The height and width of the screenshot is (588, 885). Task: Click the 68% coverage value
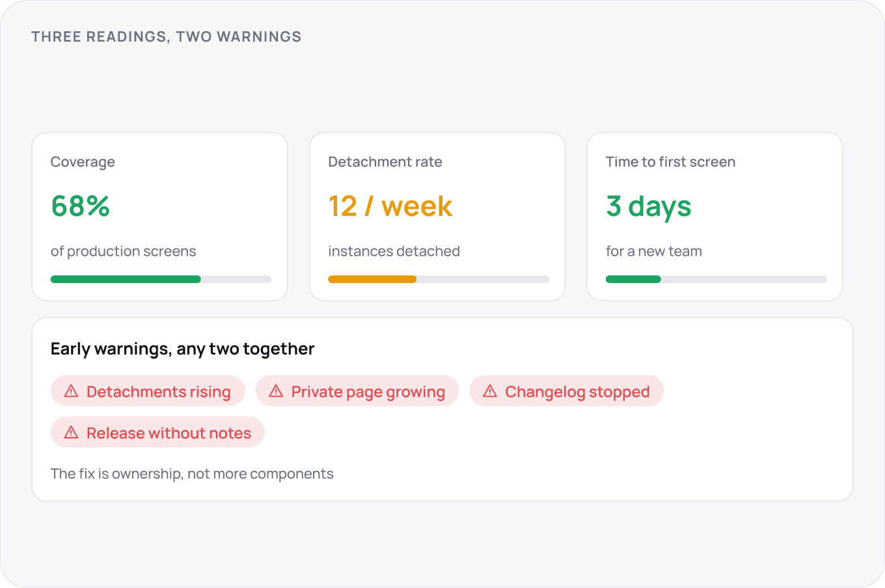pos(81,206)
